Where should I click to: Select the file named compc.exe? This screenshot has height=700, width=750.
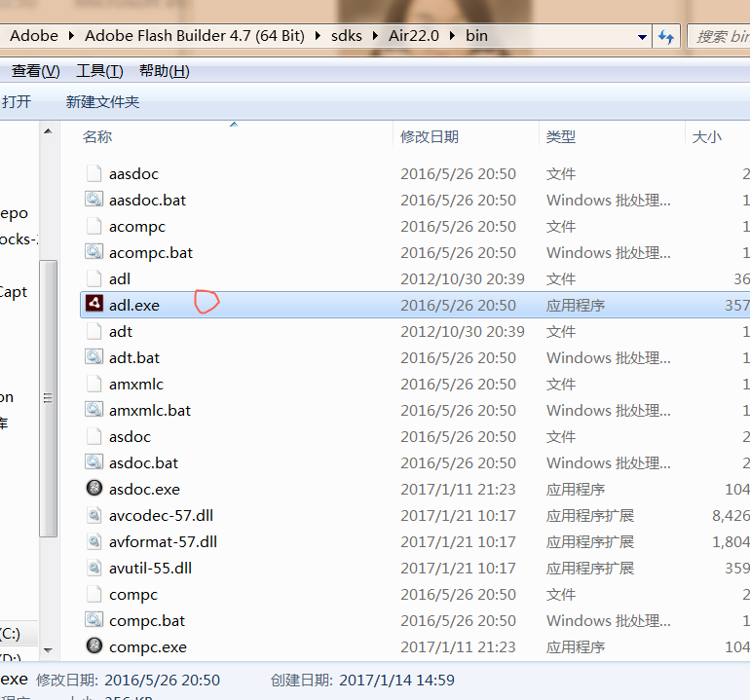(x=148, y=646)
